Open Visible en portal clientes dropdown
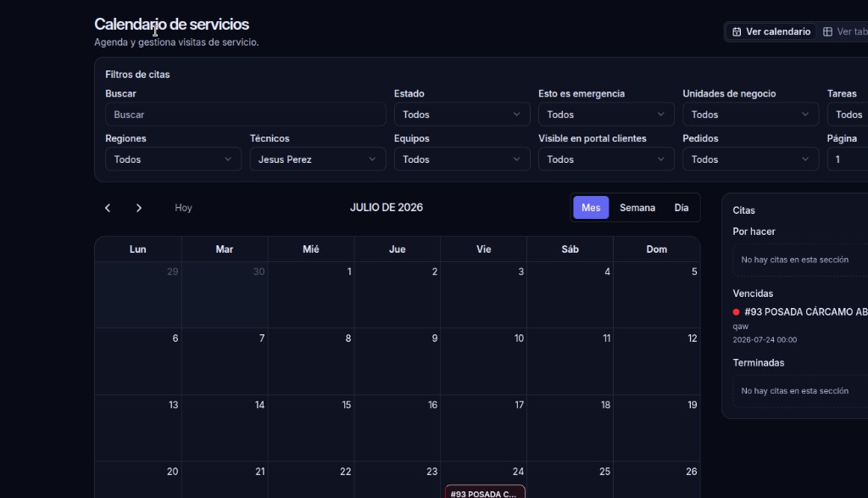The width and height of the screenshot is (868, 498). [x=606, y=159]
